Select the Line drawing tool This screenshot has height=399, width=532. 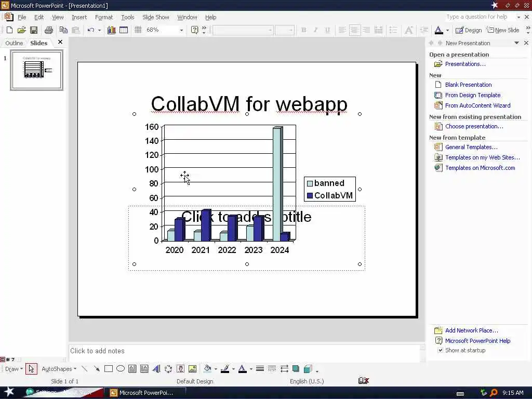[85, 369]
